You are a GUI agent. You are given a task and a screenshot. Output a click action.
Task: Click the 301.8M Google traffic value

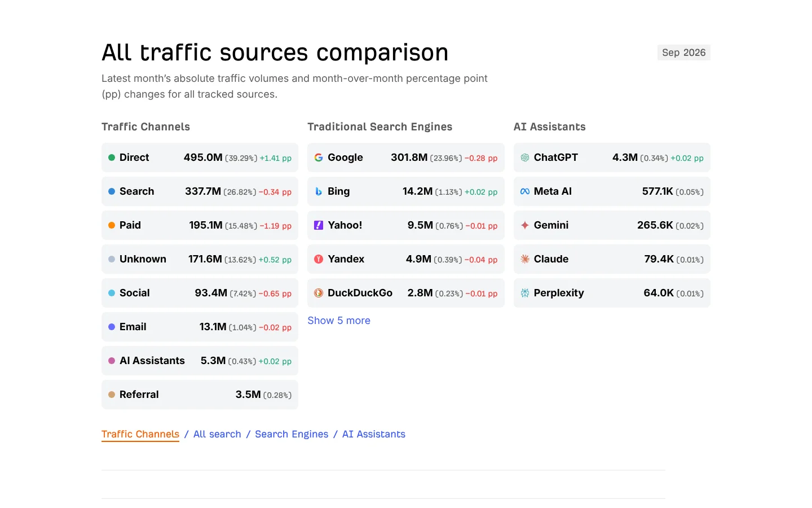[409, 157]
